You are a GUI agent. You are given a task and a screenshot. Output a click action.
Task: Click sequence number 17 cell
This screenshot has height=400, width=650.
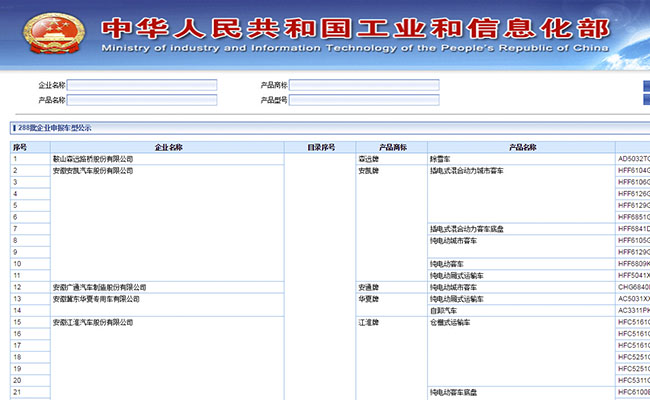[x=30, y=345]
